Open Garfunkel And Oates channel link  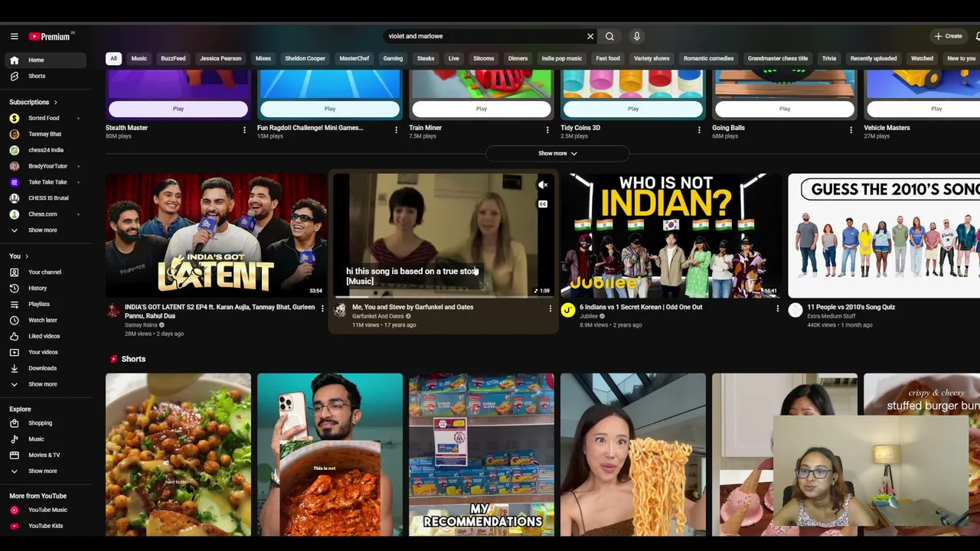tap(378, 316)
